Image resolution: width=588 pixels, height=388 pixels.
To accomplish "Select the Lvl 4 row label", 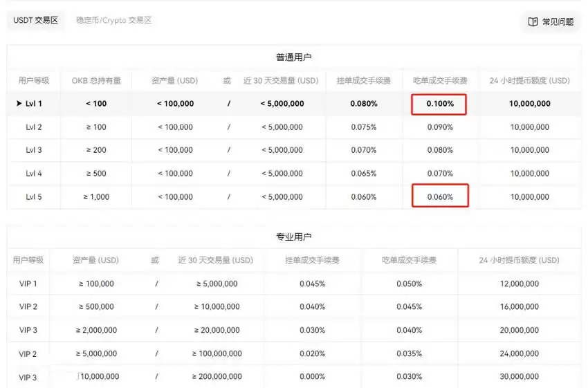I will pyautogui.click(x=34, y=174).
